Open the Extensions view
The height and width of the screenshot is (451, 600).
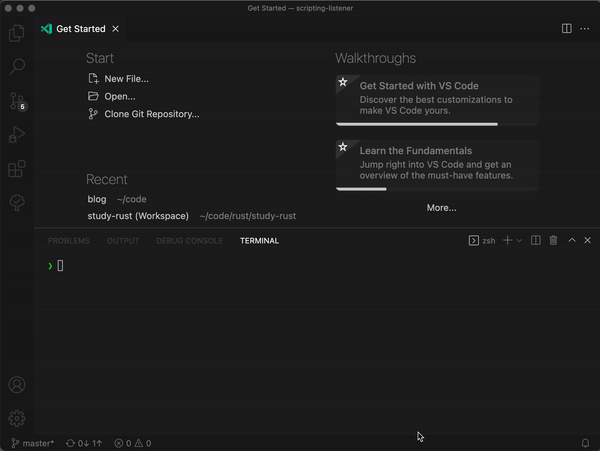(x=16, y=168)
